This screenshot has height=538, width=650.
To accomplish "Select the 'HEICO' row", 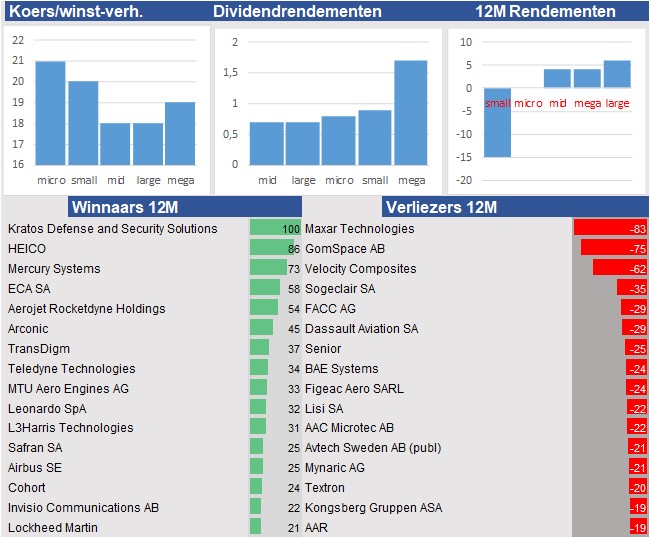I will pyautogui.click(x=27, y=249).
